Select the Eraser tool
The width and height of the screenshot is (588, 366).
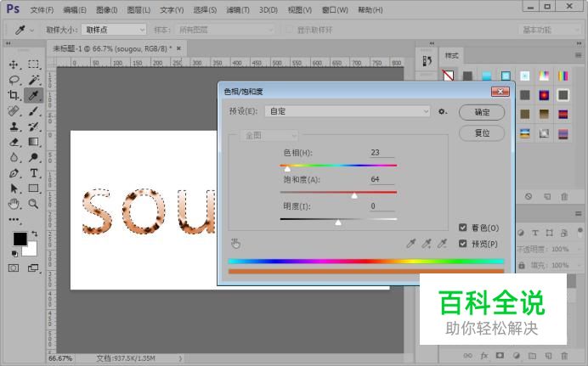(14, 142)
